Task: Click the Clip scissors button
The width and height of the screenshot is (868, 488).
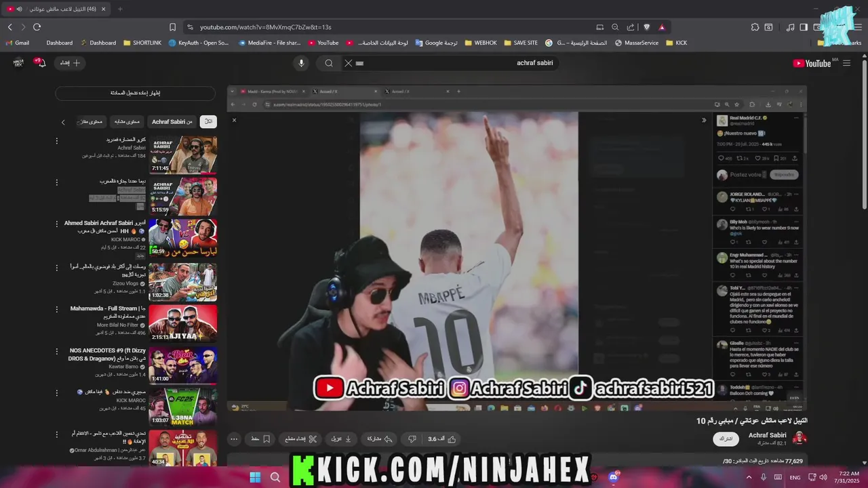Action: [x=299, y=439]
